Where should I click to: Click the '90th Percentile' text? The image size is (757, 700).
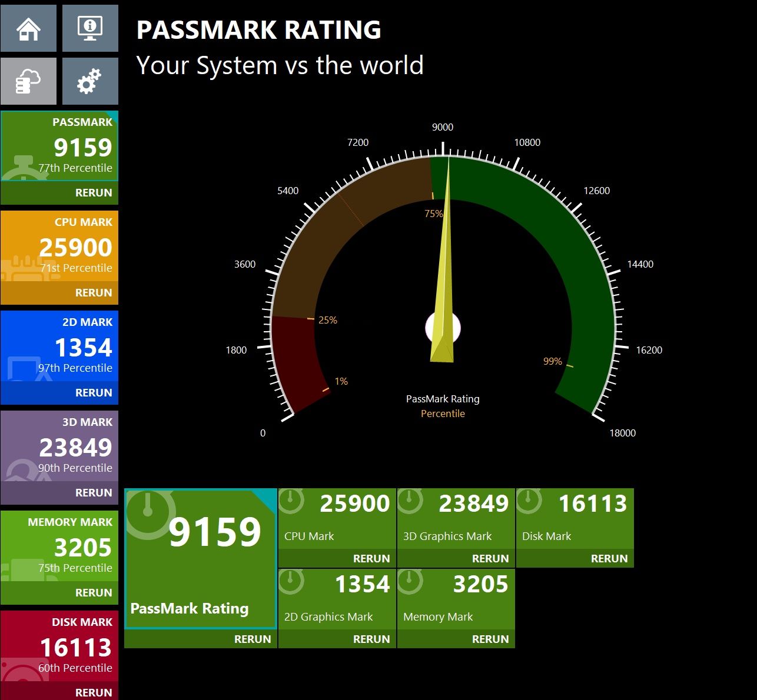click(x=75, y=468)
